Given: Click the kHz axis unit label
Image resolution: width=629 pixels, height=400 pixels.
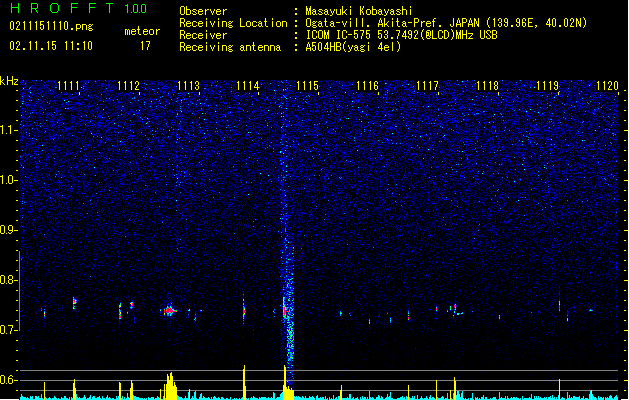Looking at the screenshot, I should point(9,81).
